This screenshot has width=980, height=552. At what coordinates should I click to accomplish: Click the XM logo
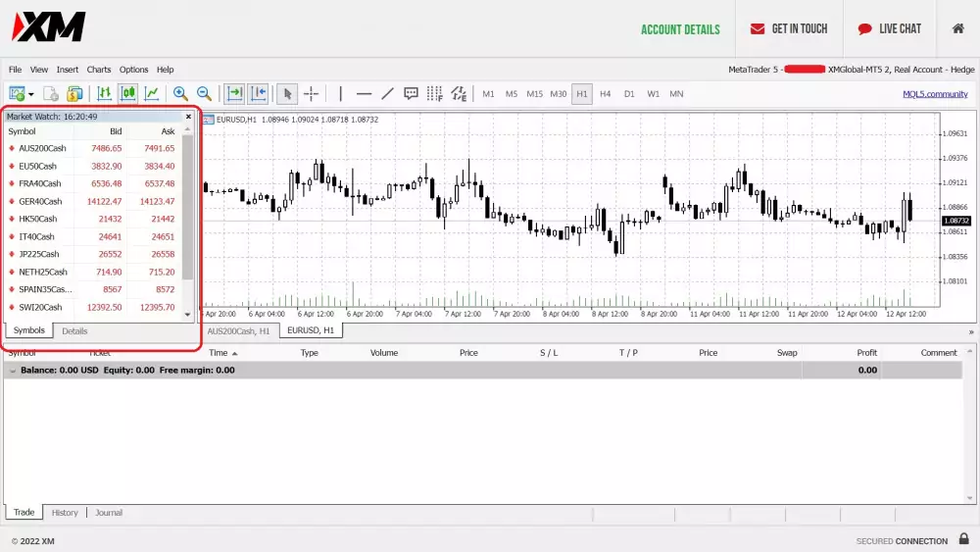(49, 26)
